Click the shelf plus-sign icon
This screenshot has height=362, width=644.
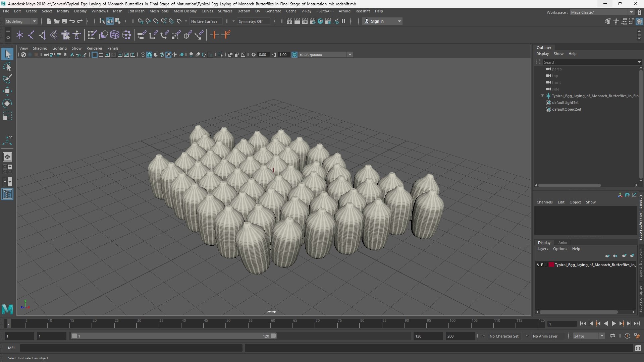[214, 35]
